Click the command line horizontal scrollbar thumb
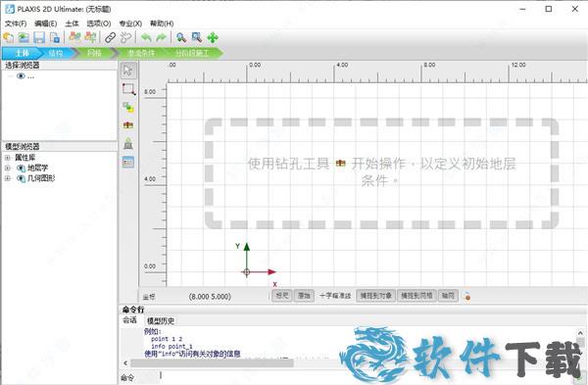 click(x=213, y=362)
